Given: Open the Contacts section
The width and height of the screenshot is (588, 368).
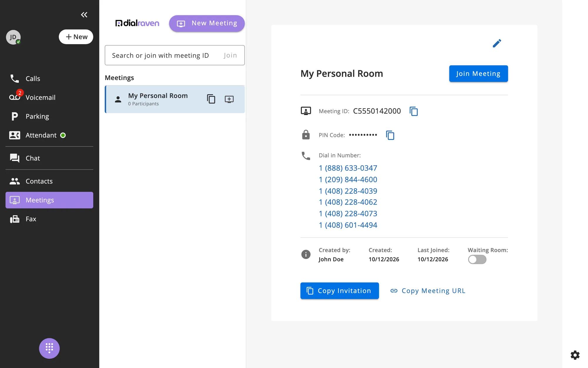Looking at the screenshot, I should pos(49,181).
